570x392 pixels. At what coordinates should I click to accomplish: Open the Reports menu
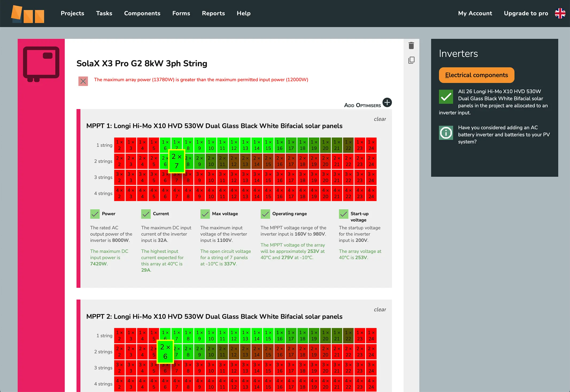[213, 13]
